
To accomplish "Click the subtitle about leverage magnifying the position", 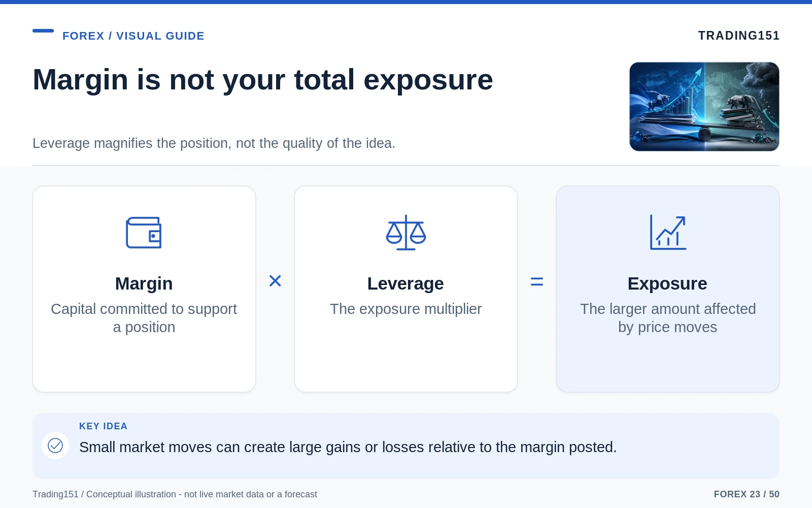I will [x=214, y=143].
